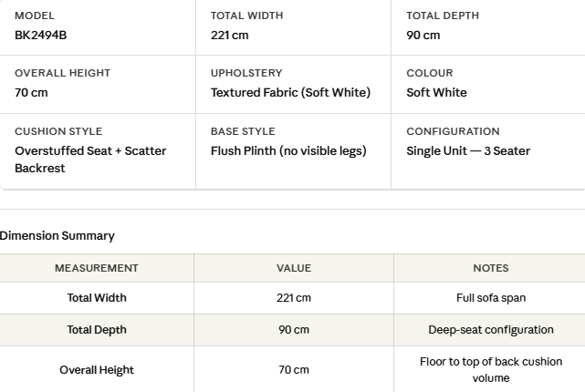The width and height of the screenshot is (585, 392).
Task: Click the Flush Plinth (no visible legs) value
Action: point(288,150)
